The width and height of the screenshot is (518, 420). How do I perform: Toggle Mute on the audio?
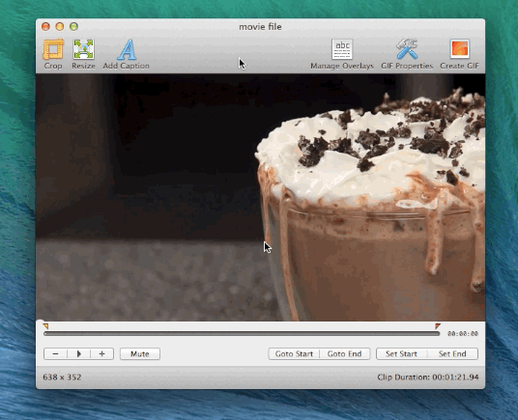[x=140, y=353]
